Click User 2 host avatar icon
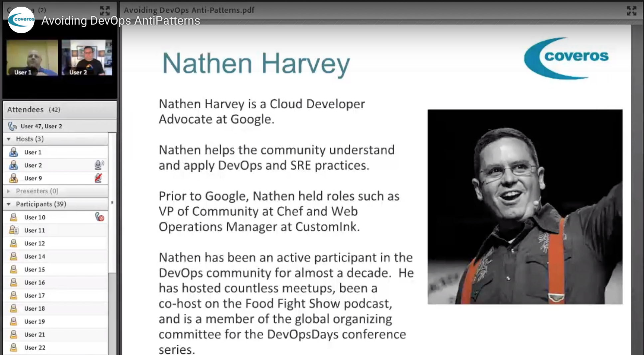The width and height of the screenshot is (644, 355). click(x=13, y=165)
